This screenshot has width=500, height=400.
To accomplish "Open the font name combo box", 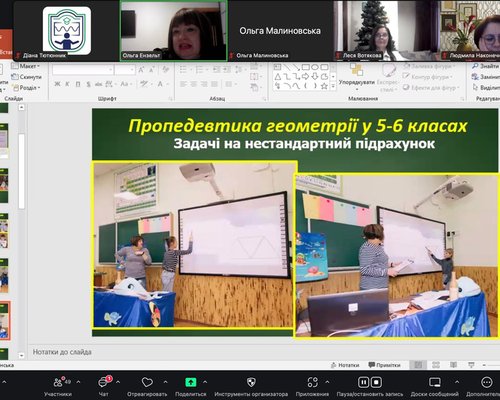I will click(x=83, y=70).
